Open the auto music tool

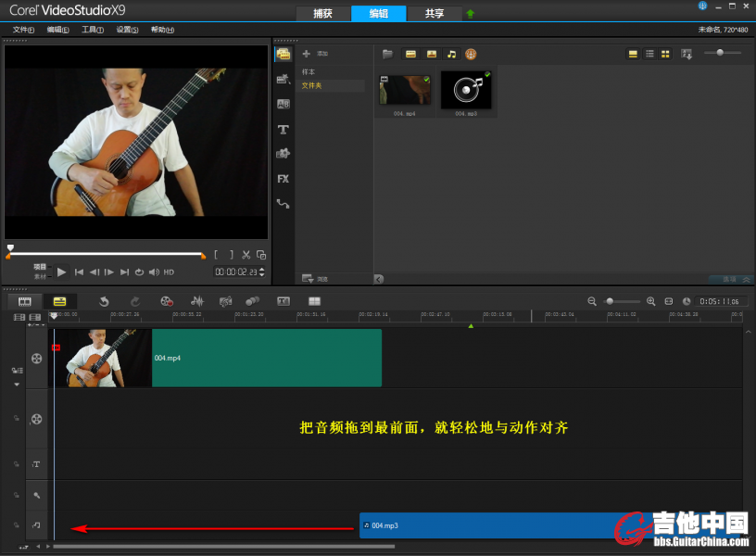tap(225, 301)
